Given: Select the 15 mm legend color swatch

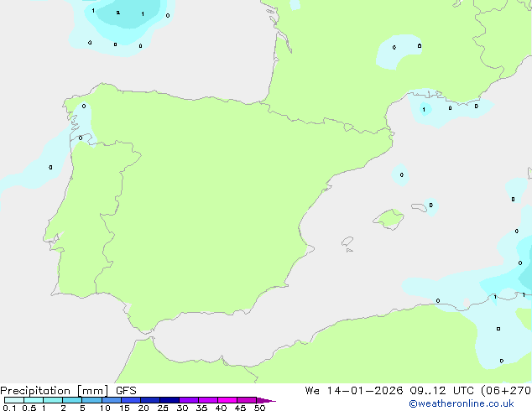Looking at the screenshot, I should tap(131, 400).
